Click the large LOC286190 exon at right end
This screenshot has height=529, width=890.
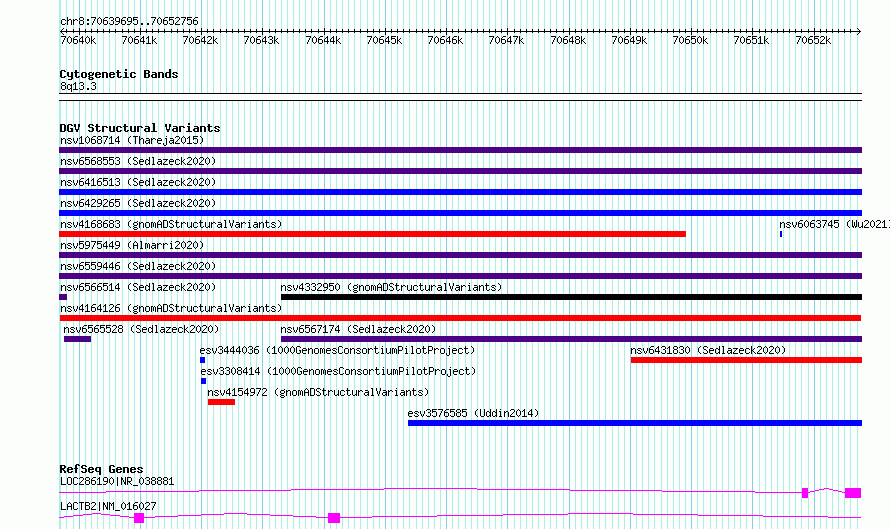pos(853,493)
